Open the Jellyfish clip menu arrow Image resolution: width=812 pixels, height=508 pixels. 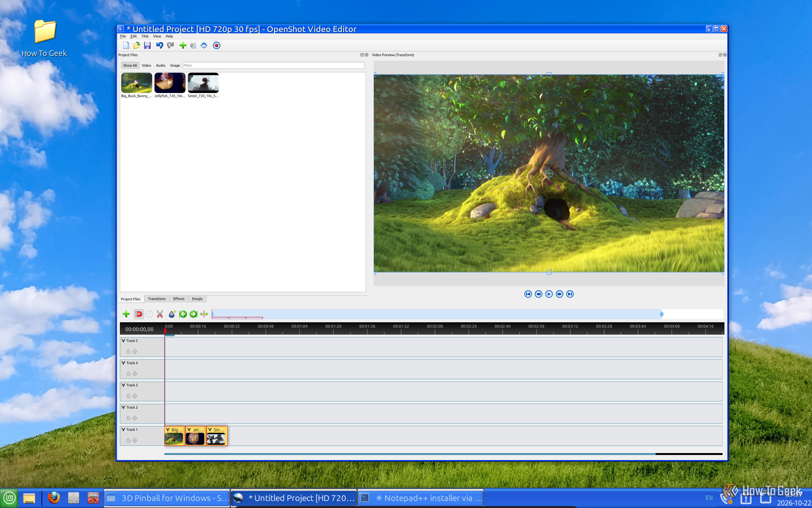pyautogui.click(x=189, y=429)
